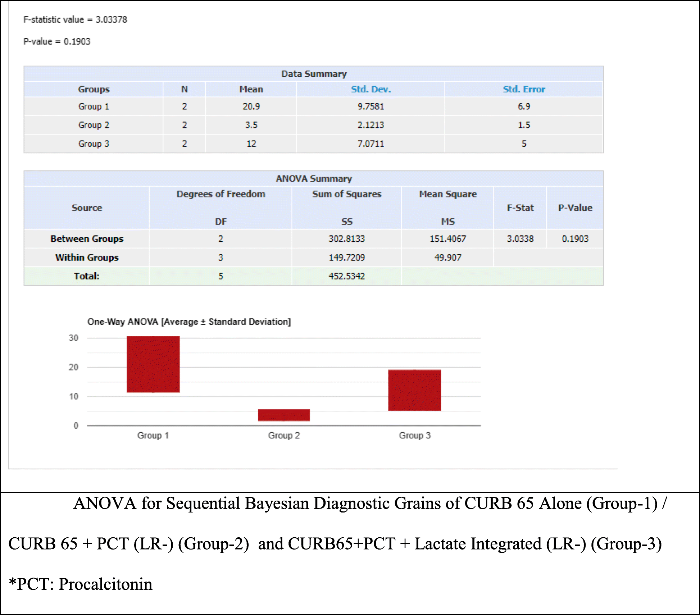700x615 pixels.
Task: Click the Std. Dev. column header link
Action: click(x=371, y=89)
